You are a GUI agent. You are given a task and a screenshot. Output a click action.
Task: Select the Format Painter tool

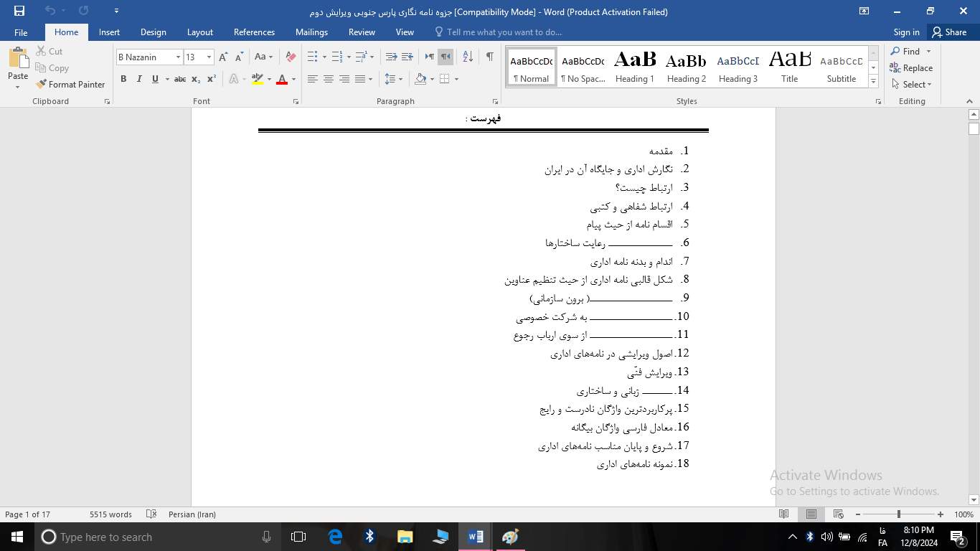point(70,84)
